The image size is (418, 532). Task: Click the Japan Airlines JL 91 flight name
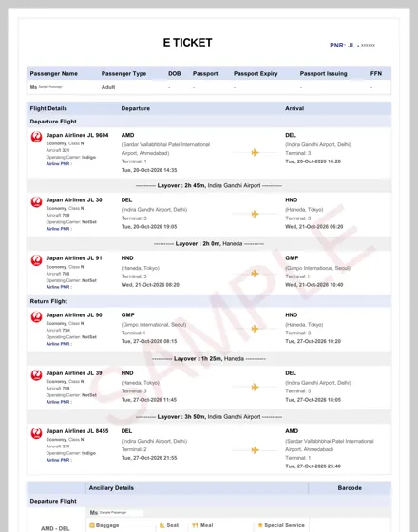coord(74,258)
